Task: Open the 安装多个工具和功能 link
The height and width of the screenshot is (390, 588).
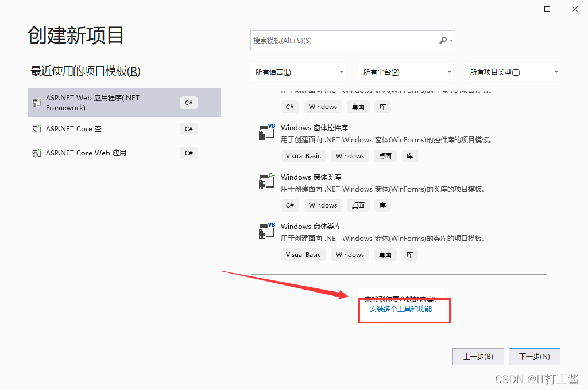Action: tap(401, 309)
